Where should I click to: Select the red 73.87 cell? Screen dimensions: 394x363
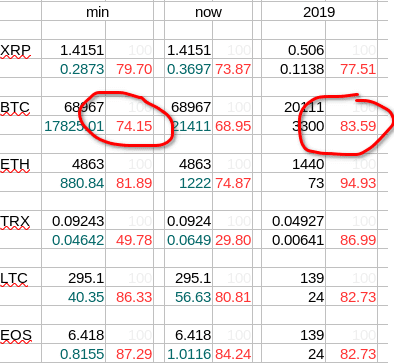pyautogui.click(x=232, y=69)
